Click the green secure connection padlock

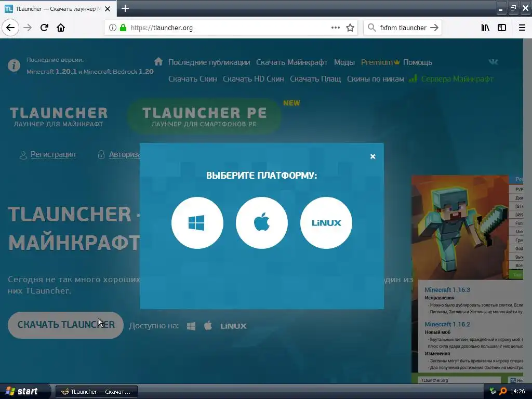[x=123, y=28]
